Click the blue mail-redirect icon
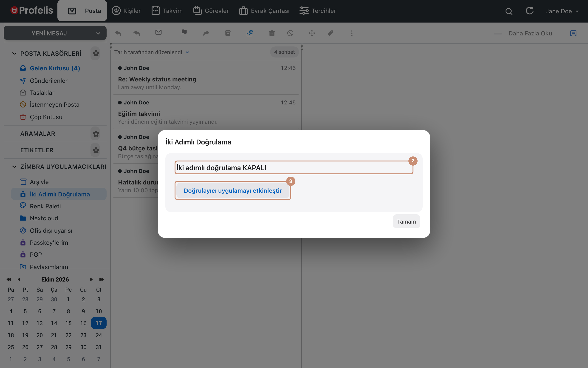Screen dimensions: 588x368 tap(250, 33)
